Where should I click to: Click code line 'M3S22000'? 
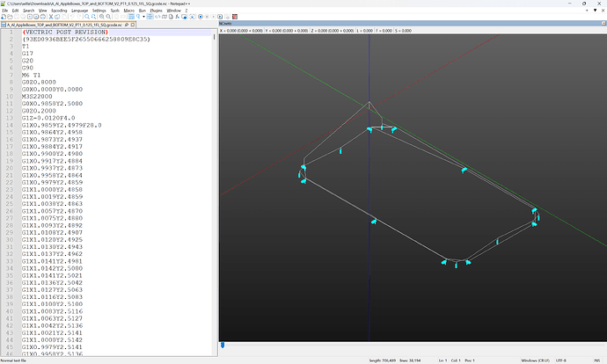tap(37, 97)
